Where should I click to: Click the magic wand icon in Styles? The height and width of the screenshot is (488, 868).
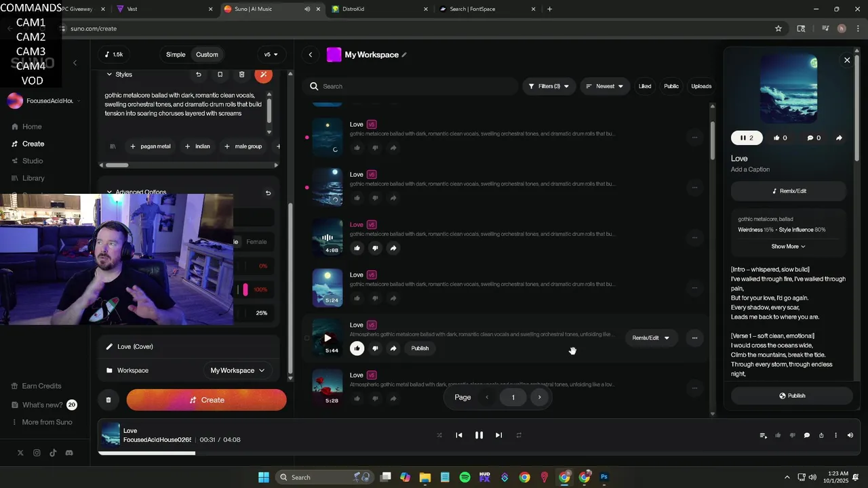point(264,75)
